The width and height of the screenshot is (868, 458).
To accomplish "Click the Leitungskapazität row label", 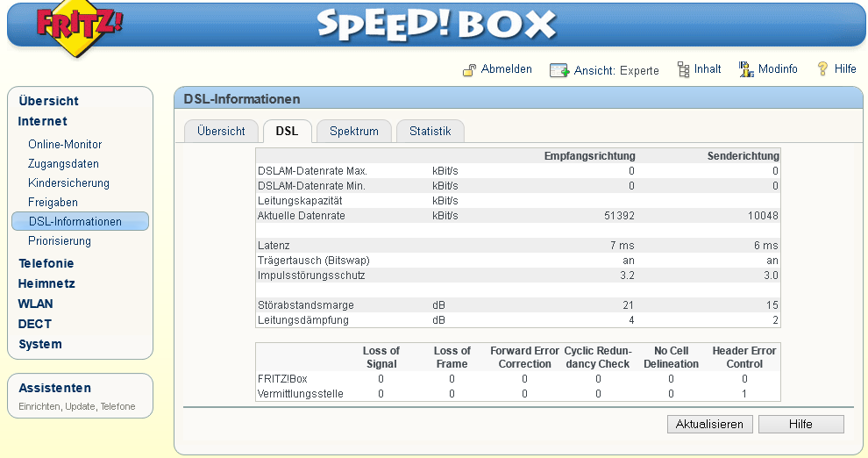I will 300,200.
